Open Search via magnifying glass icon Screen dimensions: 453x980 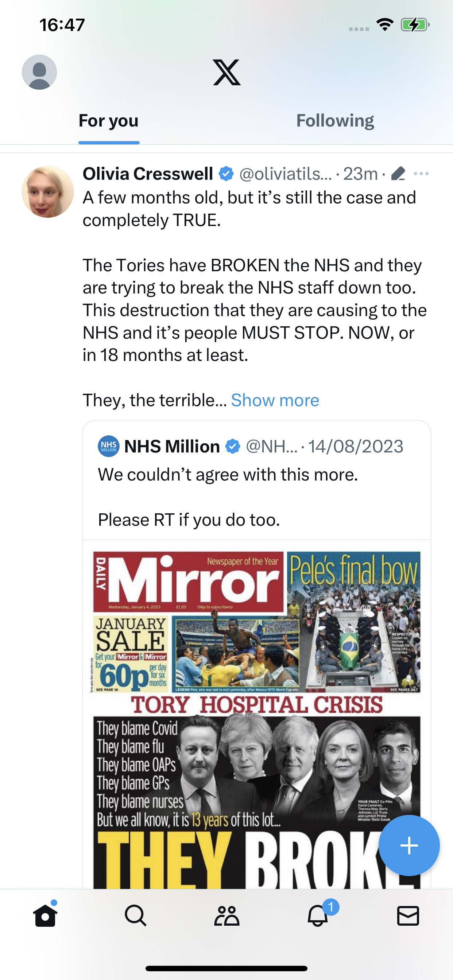point(136,915)
